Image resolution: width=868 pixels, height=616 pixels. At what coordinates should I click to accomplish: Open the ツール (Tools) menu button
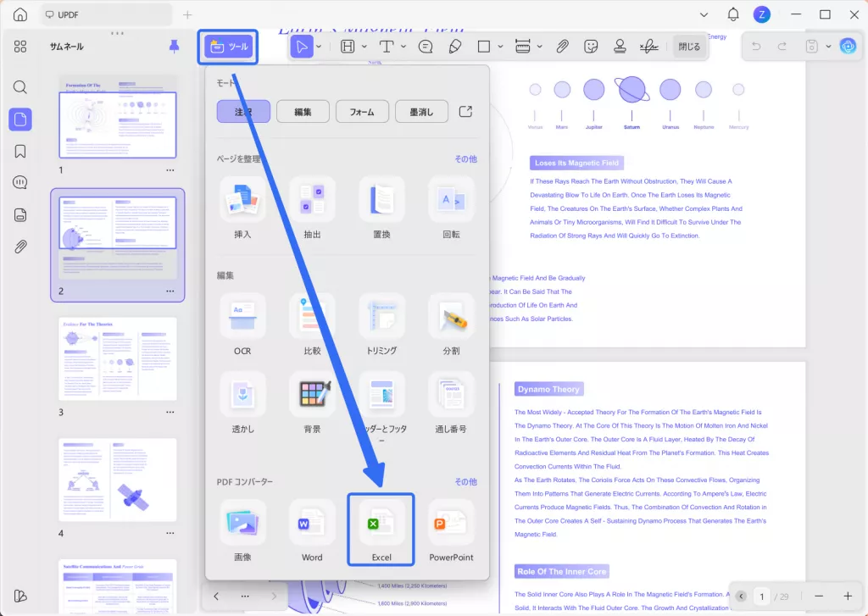(x=229, y=47)
